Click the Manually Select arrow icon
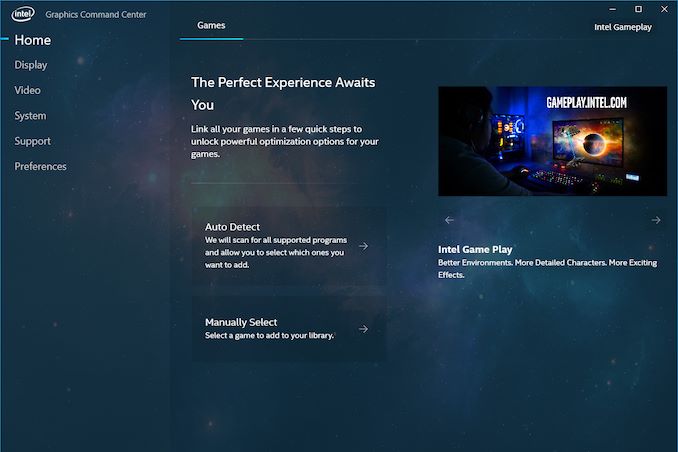Viewport: 678px width, 452px height. click(363, 329)
